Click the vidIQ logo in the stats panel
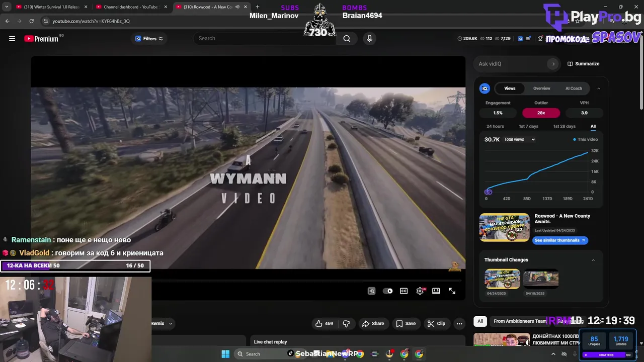The width and height of the screenshot is (644, 362). click(485, 88)
